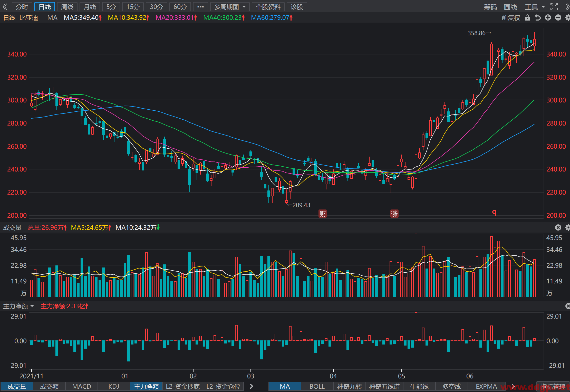
Task: Click MA5:349.40 white legend
Action: point(83,18)
